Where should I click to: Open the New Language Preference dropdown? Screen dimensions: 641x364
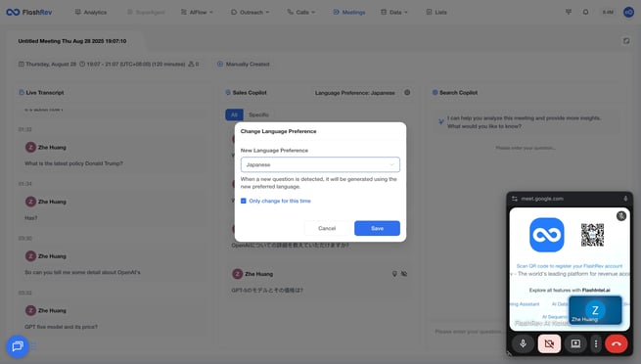click(320, 164)
